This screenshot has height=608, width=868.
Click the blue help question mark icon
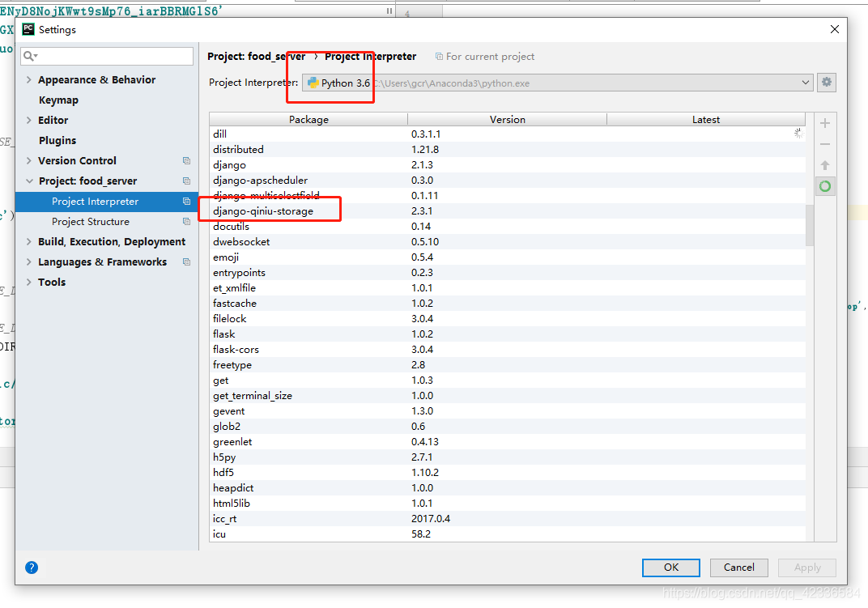coord(32,567)
